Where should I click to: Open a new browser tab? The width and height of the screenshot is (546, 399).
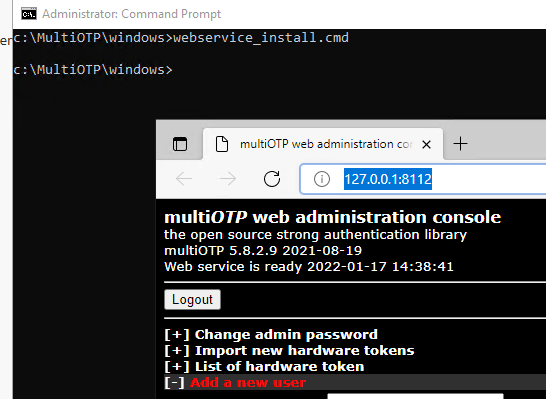coord(460,144)
